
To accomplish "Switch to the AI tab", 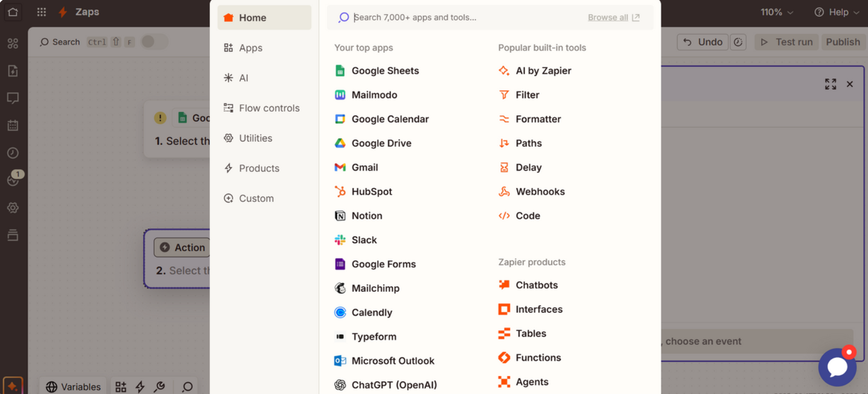I will coord(264,78).
